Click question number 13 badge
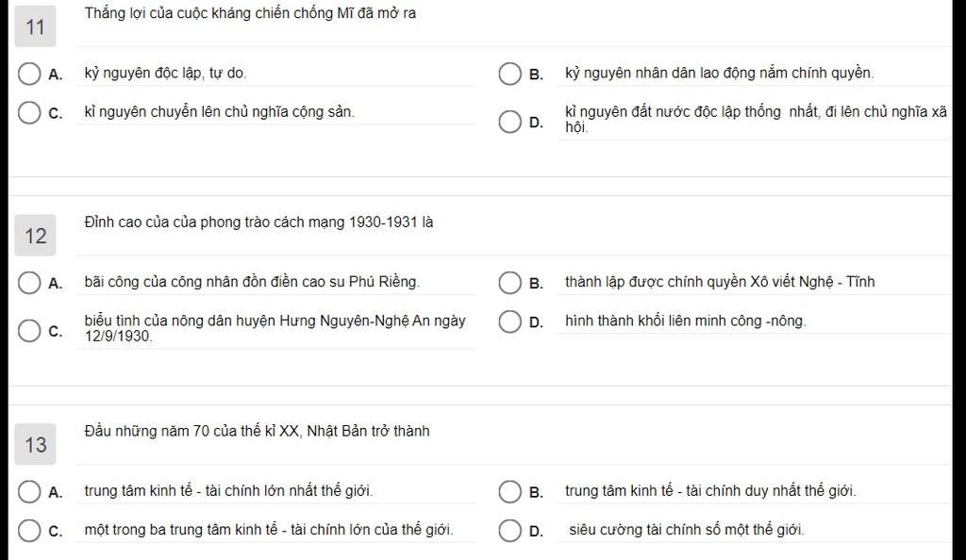 click(35, 444)
